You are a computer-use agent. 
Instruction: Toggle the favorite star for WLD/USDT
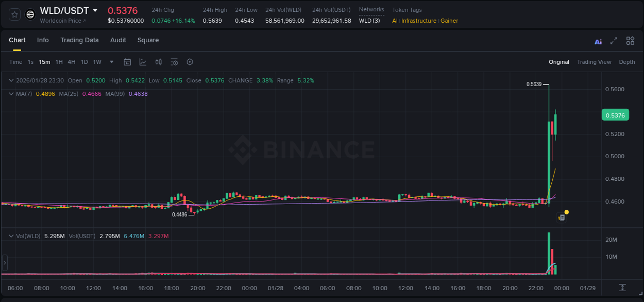coord(13,14)
